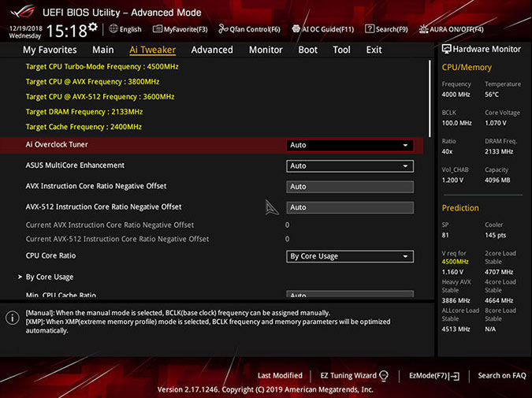This screenshot has width=532, height=398.
Task: Click Target Cache Frequency : 2400MHz text
Action: (84, 127)
